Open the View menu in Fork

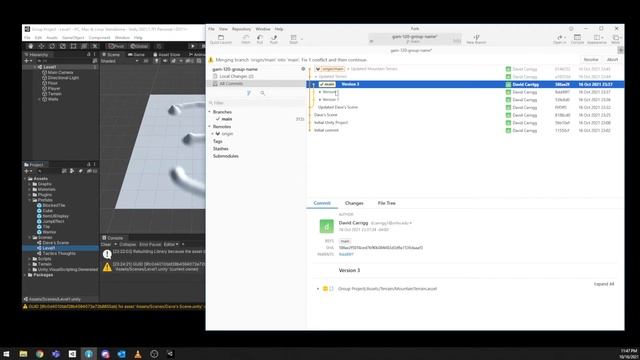click(x=223, y=29)
